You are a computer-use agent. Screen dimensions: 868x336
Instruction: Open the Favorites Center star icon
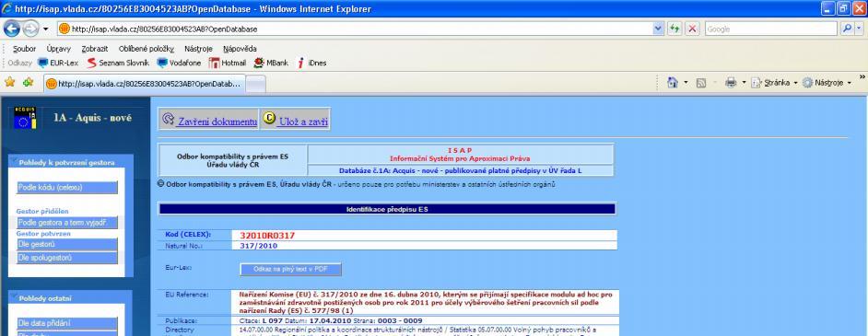pos(9,82)
